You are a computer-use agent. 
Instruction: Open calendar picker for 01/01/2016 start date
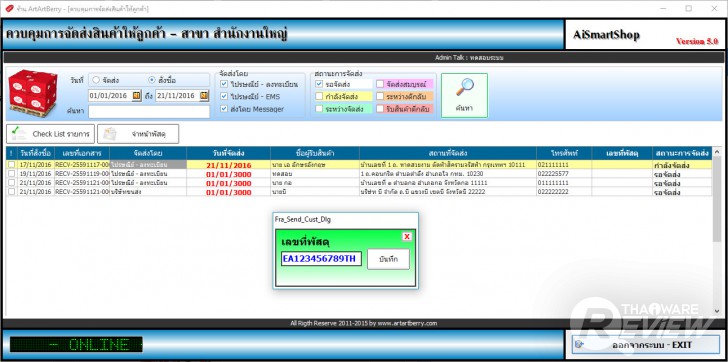point(136,95)
